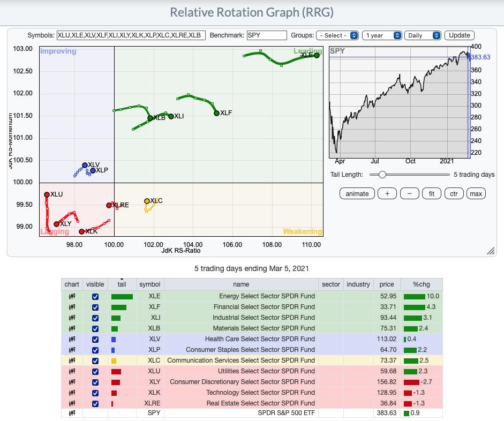Uncheck visibility for XLE
This screenshot has width=504, height=421.
[95, 297]
